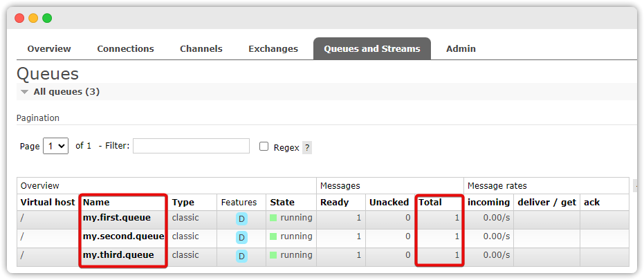The height and width of the screenshot is (280, 644).
Task: Sort by ack rate column
Action: tap(592, 203)
